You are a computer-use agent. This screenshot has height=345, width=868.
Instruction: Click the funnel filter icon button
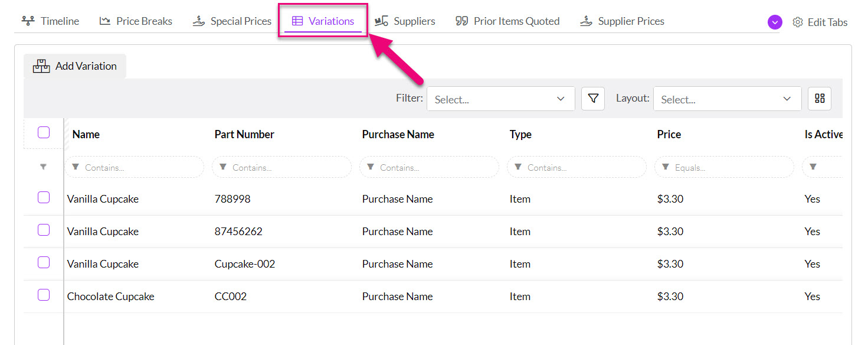point(593,99)
